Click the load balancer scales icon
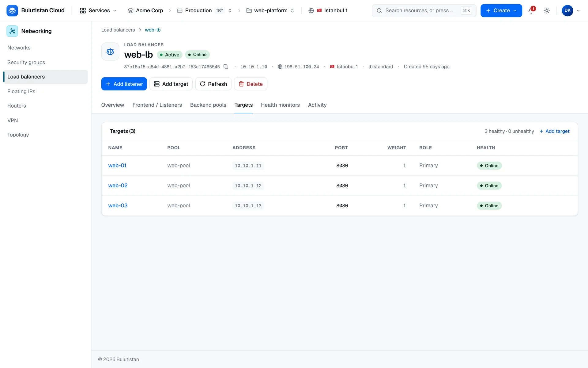This screenshot has width=588, height=368. [110, 52]
